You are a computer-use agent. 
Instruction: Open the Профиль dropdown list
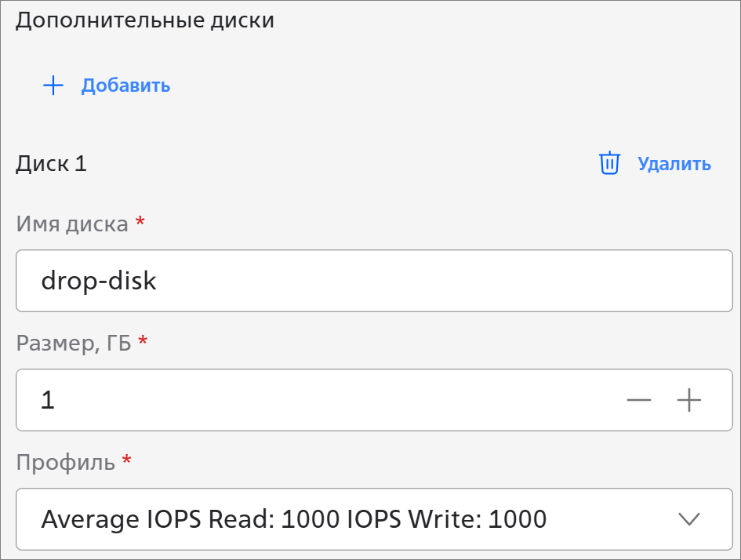(x=373, y=519)
